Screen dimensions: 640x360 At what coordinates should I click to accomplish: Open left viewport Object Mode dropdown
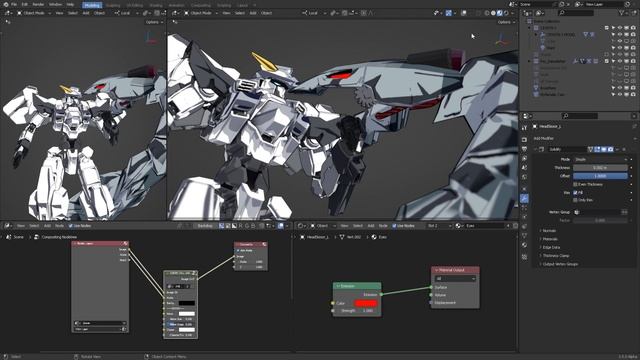click(x=33, y=13)
